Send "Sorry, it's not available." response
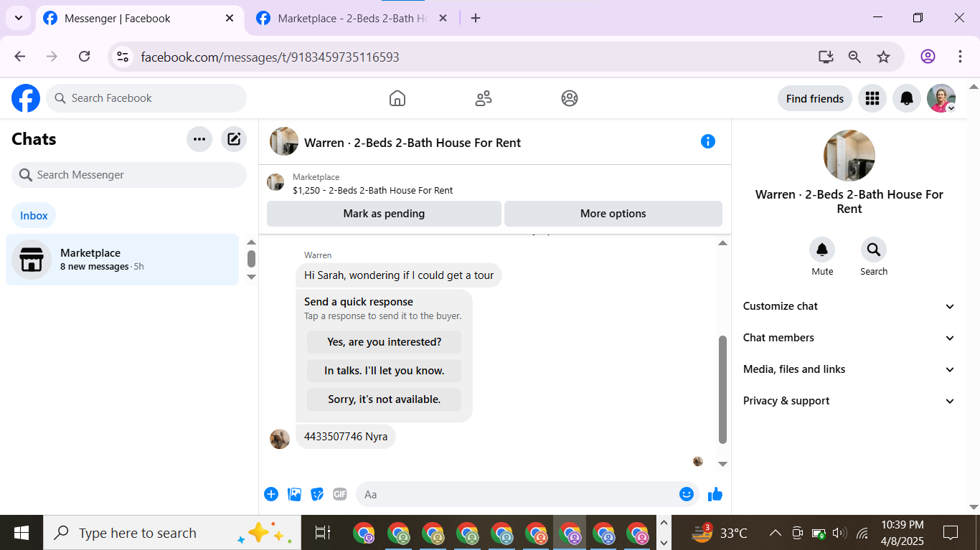The height and width of the screenshot is (550, 980). click(x=384, y=399)
